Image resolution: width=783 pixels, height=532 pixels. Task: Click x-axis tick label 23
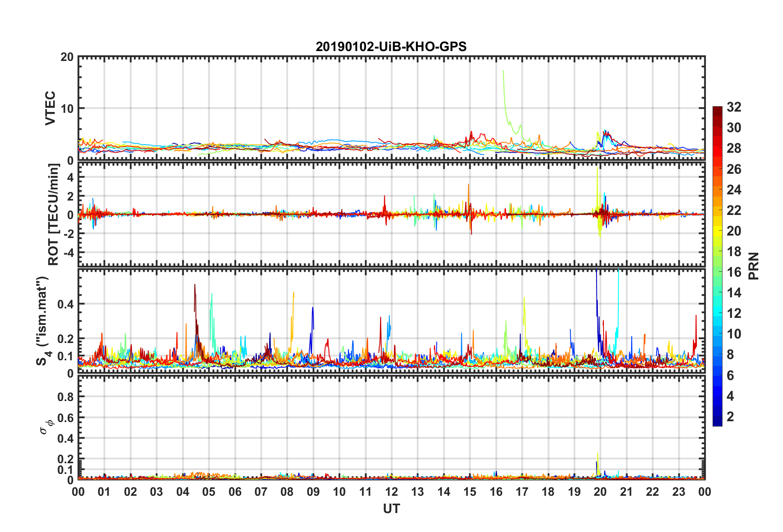[x=678, y=492]
